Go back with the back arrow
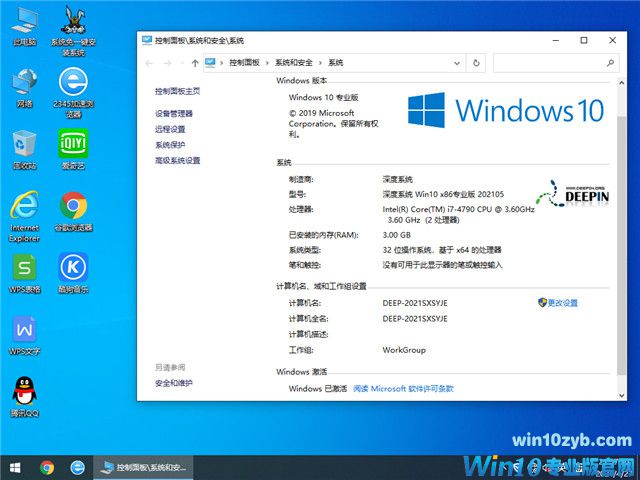640x480 pixels. pyautogui.click(x=149, y=63)
